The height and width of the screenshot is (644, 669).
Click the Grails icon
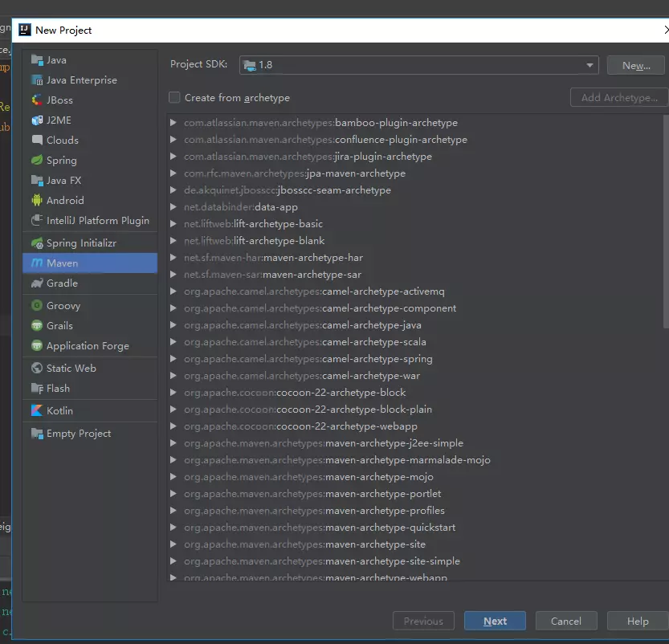pos(37,325)
